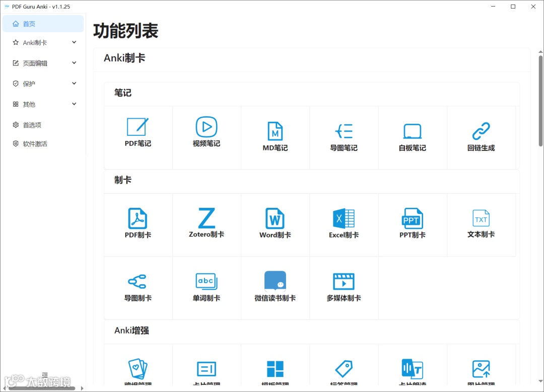Image resolution: width=544 pixels, height=392 pixels.
Task: Click the Anki增强 group heading
Action: pos(131,330)
